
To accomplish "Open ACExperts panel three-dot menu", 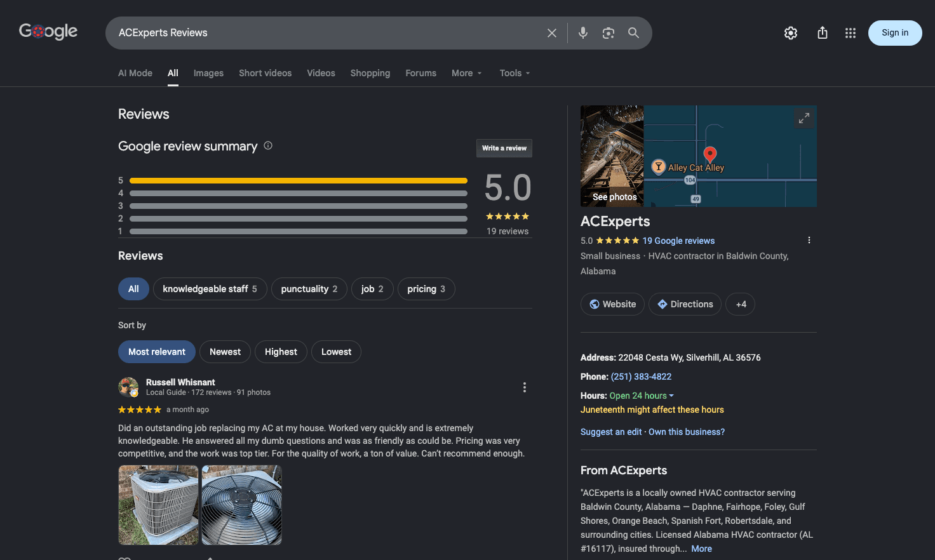I will [809, 240].
